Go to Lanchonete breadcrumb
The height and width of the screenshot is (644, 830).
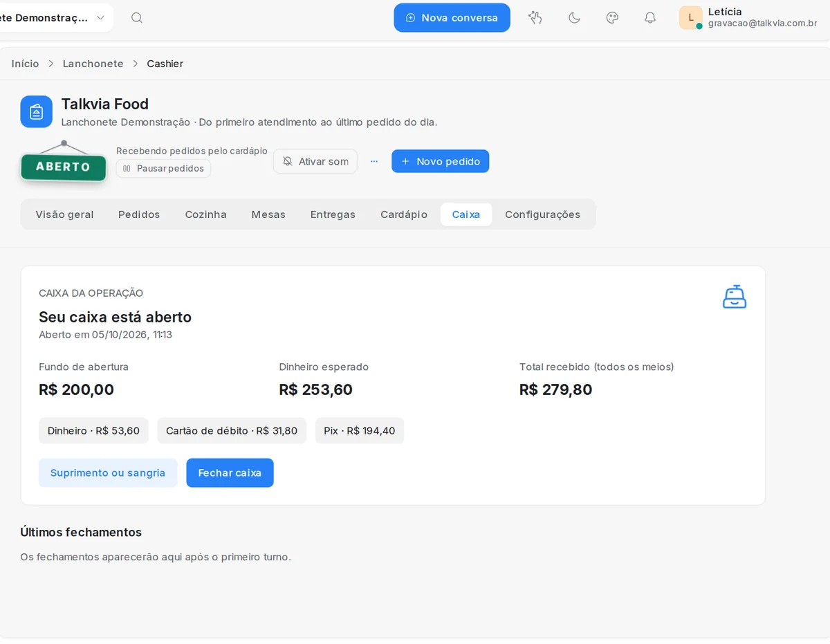coord(93,64)
